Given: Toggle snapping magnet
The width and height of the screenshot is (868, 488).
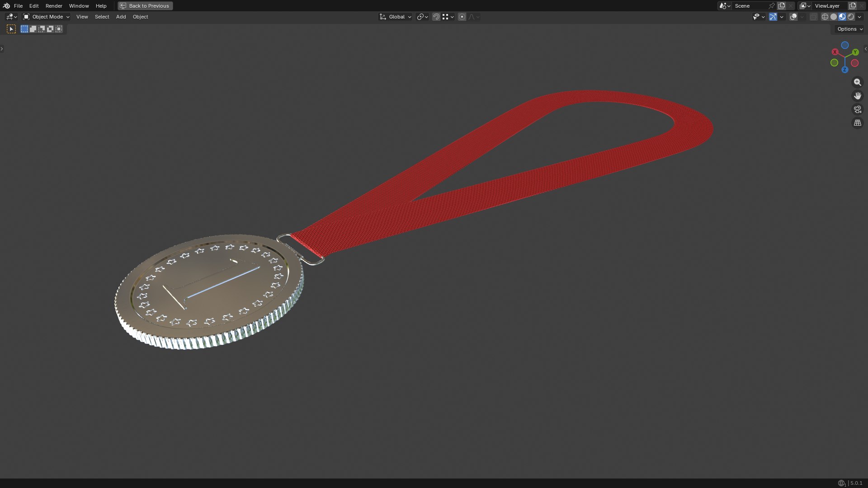Looking at the screenshot, I should click(436, 17).
